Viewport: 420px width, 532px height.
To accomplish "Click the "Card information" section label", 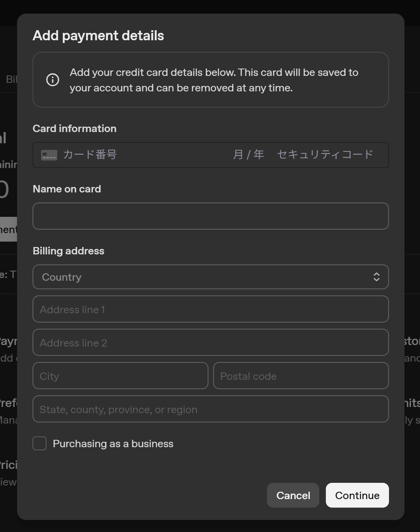I will pos(74,129).
